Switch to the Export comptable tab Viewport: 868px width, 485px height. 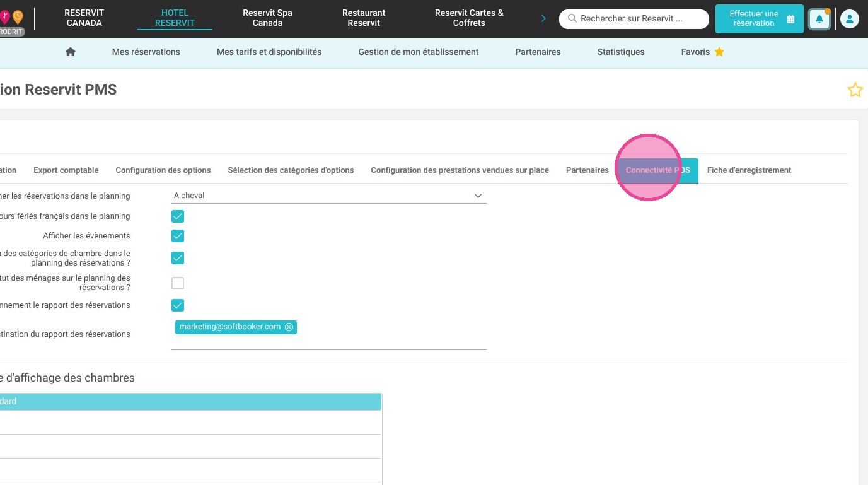[66, 170]
